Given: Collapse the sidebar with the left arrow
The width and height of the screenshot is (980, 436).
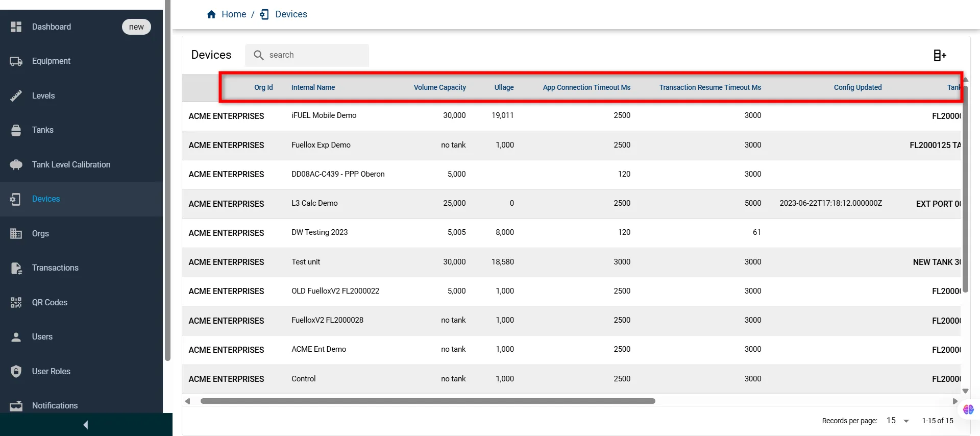Looking at the screenshot, I should coord(86,425).
